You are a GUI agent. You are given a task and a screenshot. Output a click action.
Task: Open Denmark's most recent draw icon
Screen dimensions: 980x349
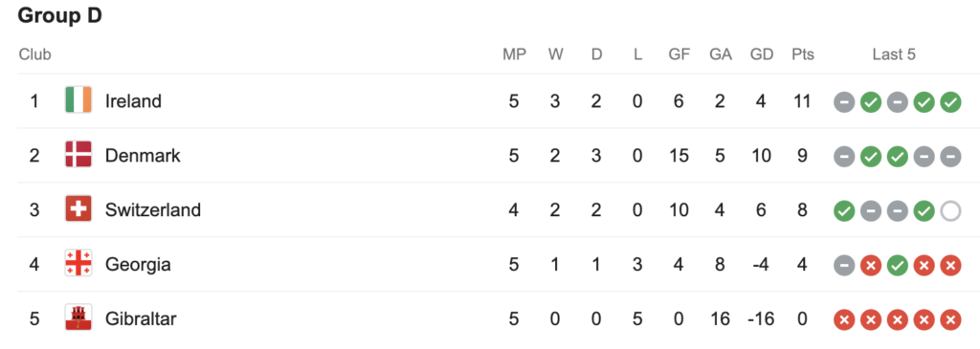[950, 157]
